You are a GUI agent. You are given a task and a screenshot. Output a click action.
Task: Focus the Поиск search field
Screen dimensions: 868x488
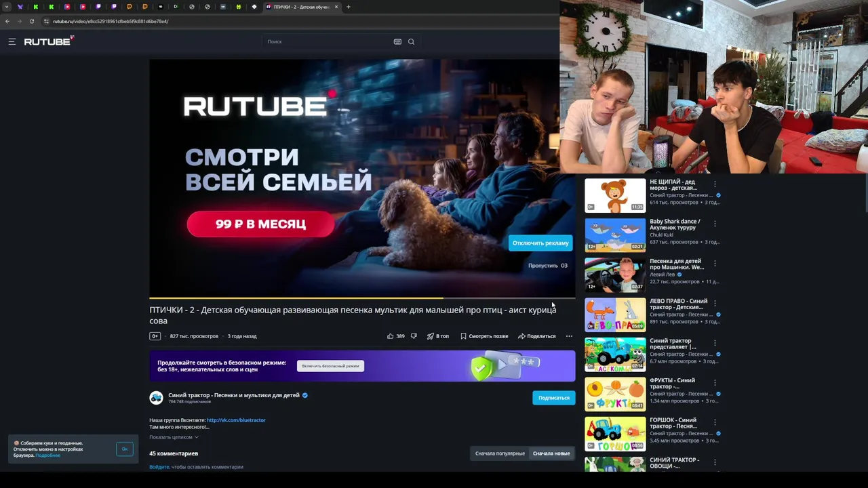327,41
